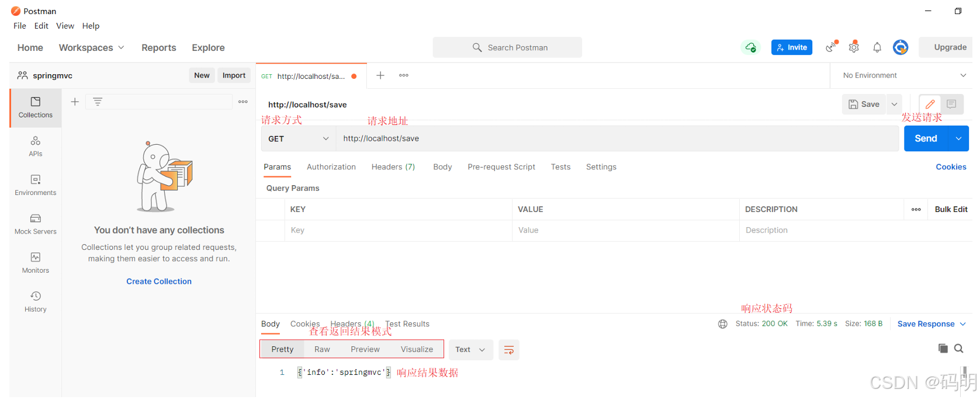Open the satellite capture requests icon
Screen dimensions: 980x400
click(832, 47)
